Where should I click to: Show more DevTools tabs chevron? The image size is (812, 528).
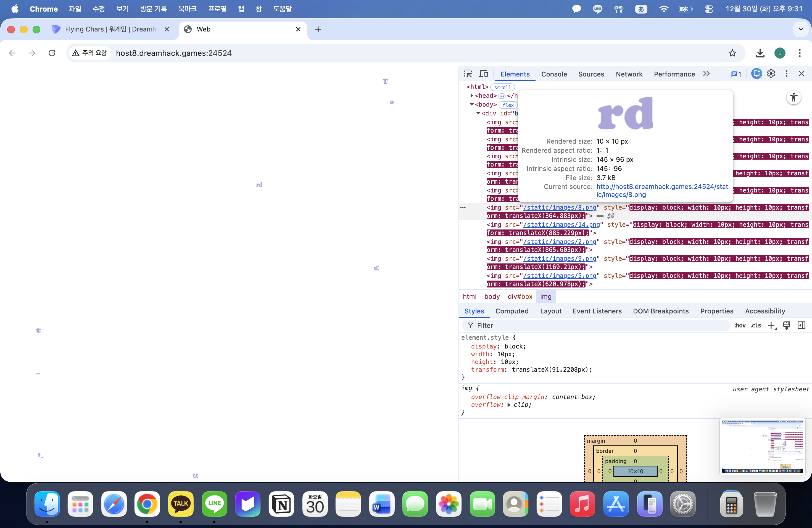[x=706, y=74]
